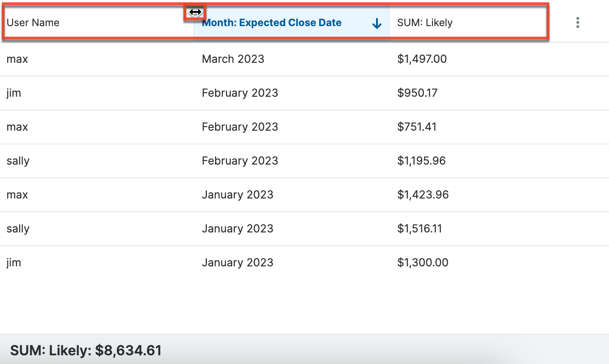Viewport: 609px width, 364px height.
Task: Click the January 2023 cell beside $1,300.00
Action: coord(238,263)
